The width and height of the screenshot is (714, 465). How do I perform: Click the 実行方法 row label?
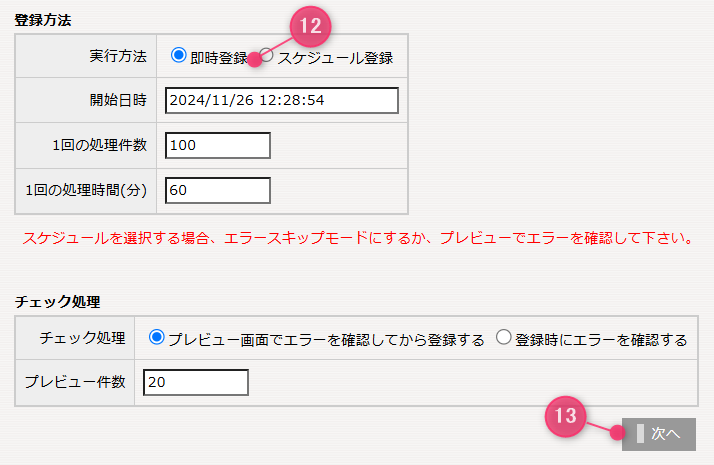[118, 57]
